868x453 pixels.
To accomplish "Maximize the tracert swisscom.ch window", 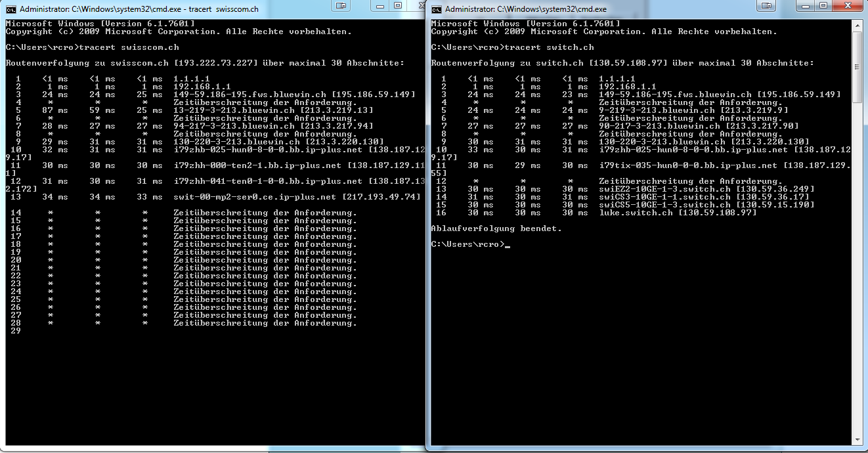I will pos(398,6).
